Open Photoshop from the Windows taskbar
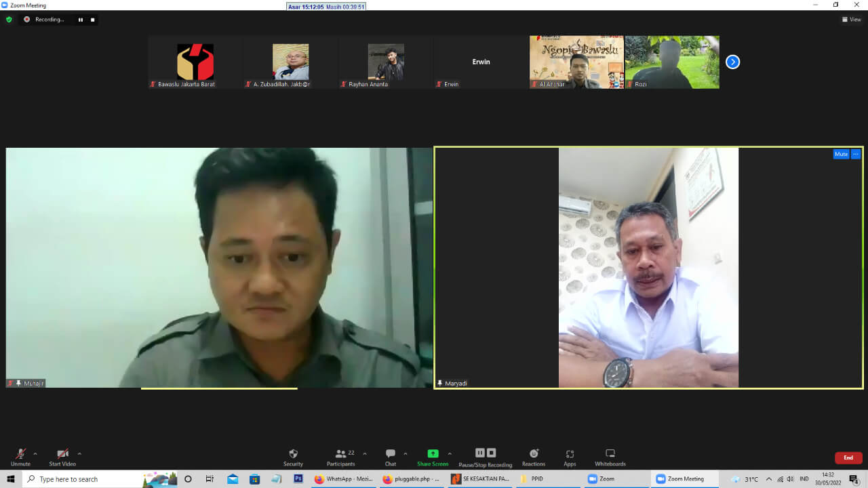Image resolution: width=868 pixels, height=488 pixels. point(298,479)
